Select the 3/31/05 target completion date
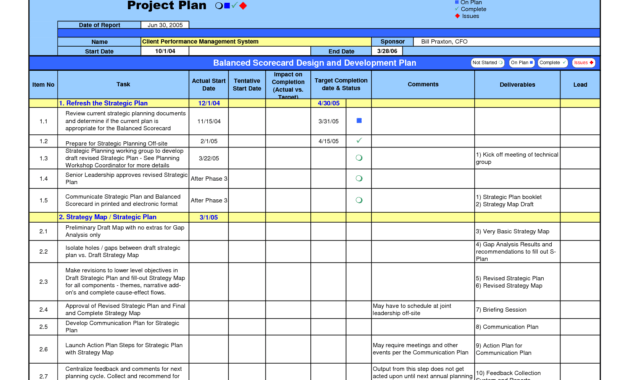 (x=329, y=121)
